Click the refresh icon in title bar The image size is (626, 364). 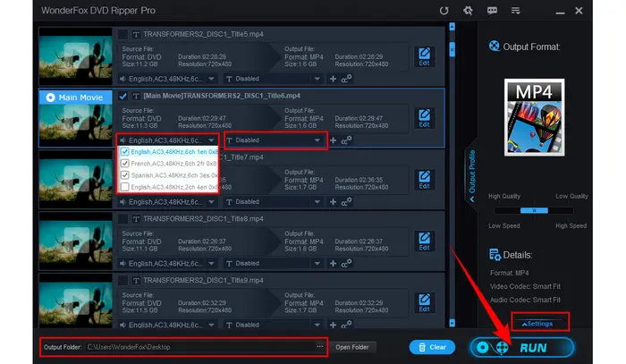click(x=444, y=11)
